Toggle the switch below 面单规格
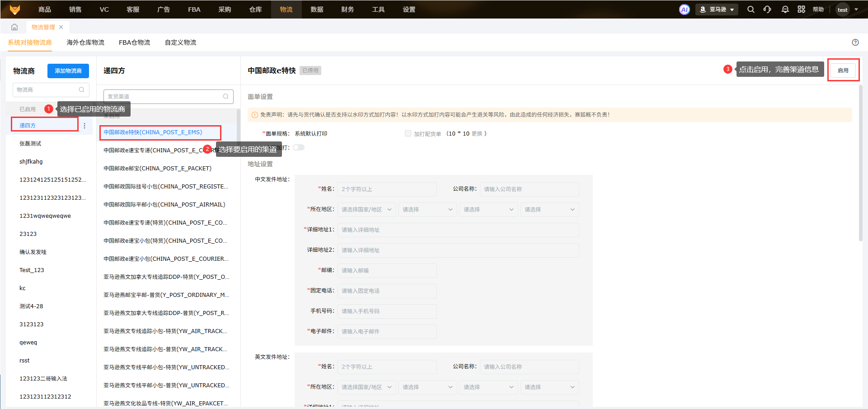This screenshot has height=409, width=868. (299, 147)
